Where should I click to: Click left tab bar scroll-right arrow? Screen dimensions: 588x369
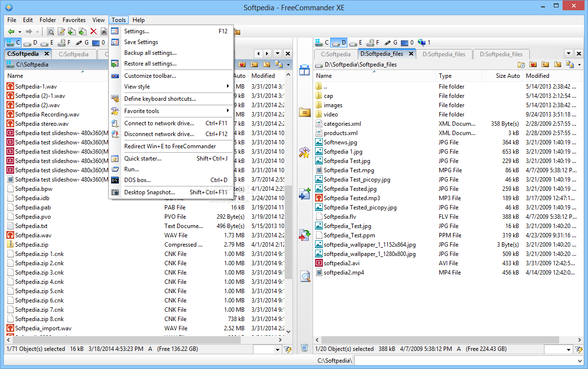tap(267, 54)
